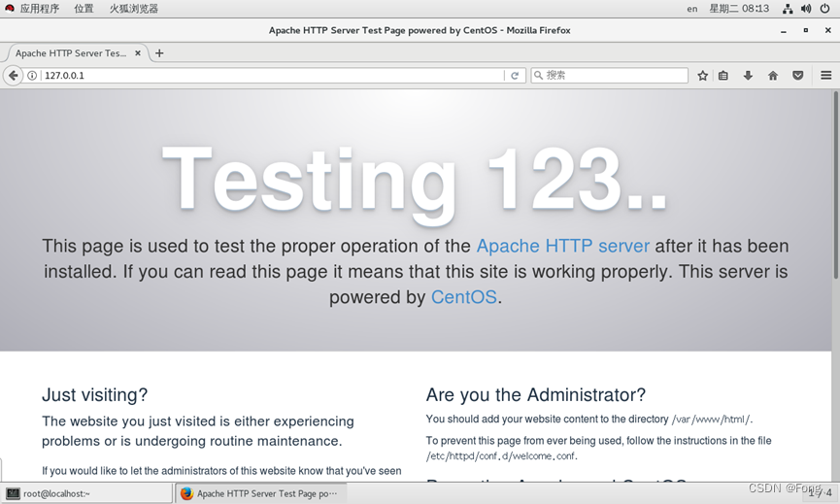Click the address bar showing 127.0.0.1
840x504 pixels.
point(273,76)
